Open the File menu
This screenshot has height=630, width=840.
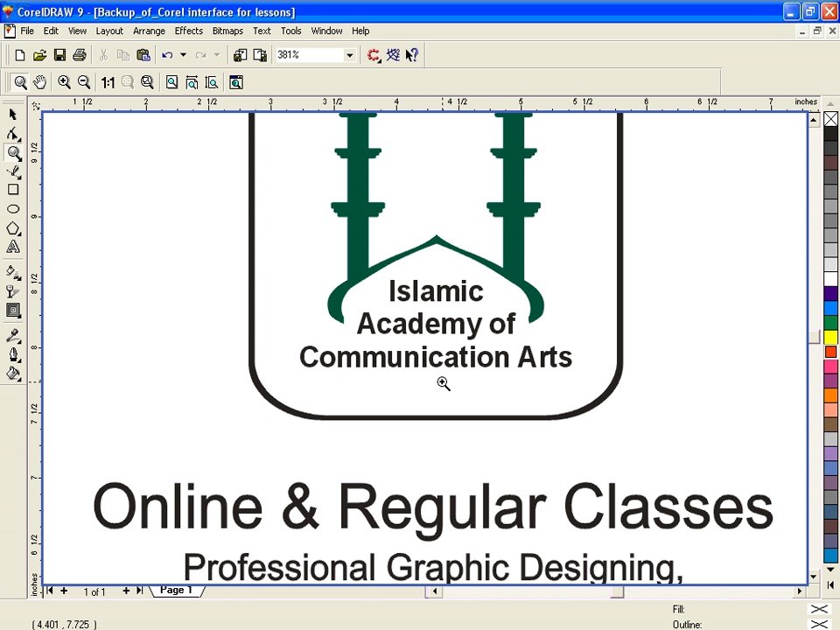click(27, 31)
